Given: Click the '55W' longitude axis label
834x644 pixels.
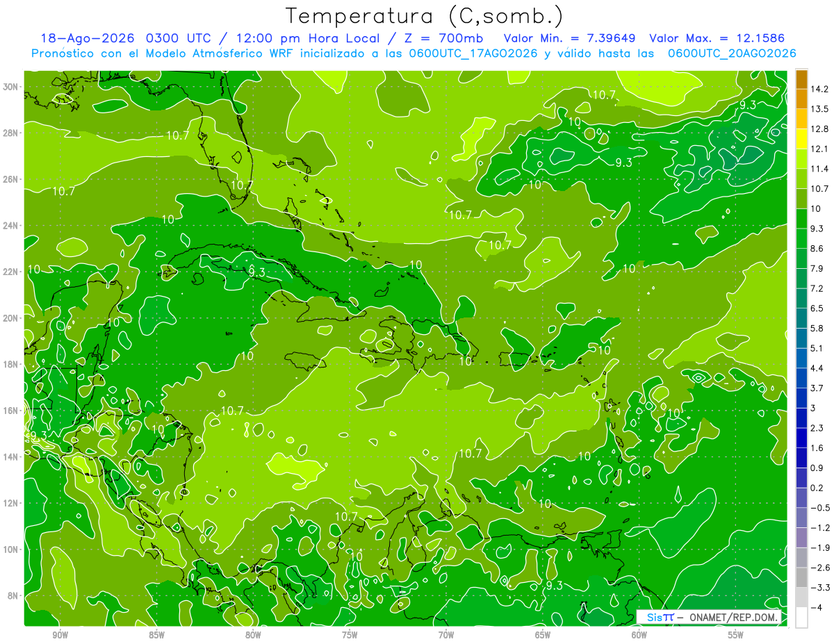Looking at the screenshot, I should pyautogui.click(x=736, y=635).
